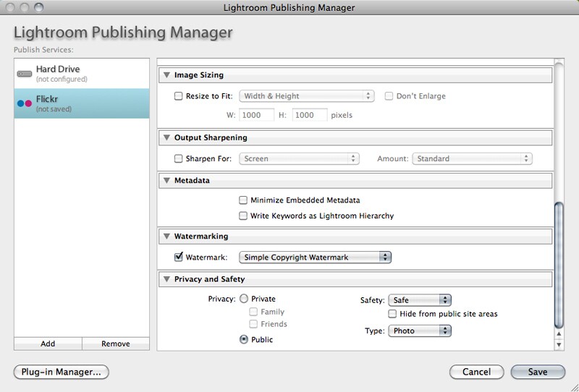
Task: Click the height H input field
Action: [310, 115]
